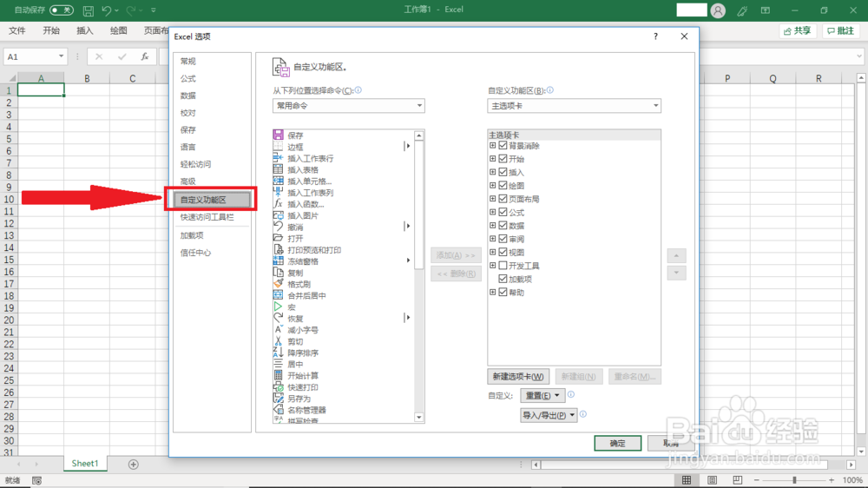The image size is (868, 488).
Task: Uncheck the 页面布局 tab checkbox
Action: [x=503, y=198]
